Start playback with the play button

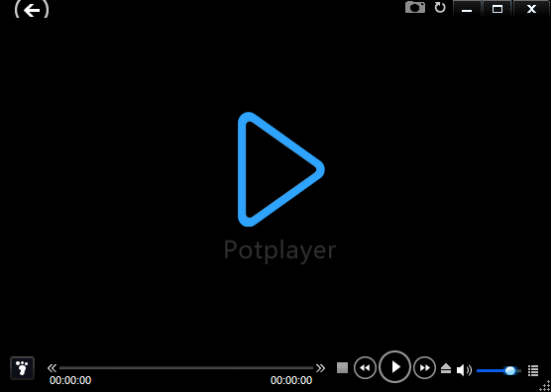click(395, 367)
